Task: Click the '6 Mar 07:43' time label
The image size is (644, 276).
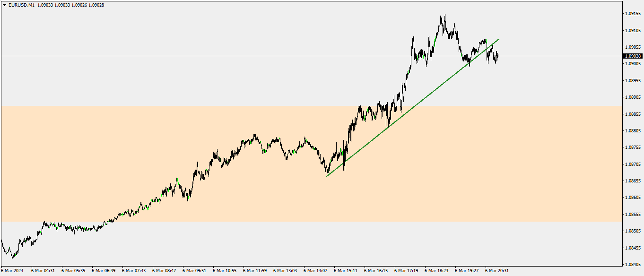Action: (x=134, y=271)
